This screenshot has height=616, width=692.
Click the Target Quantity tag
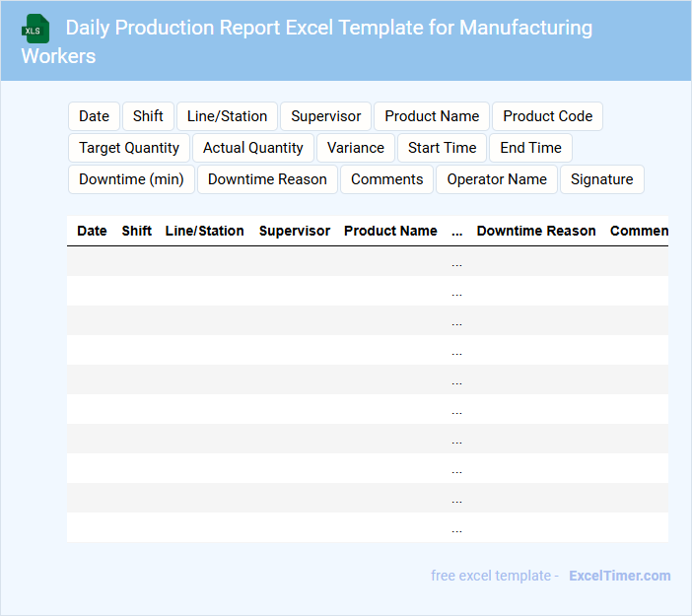[x=129, y=148]
